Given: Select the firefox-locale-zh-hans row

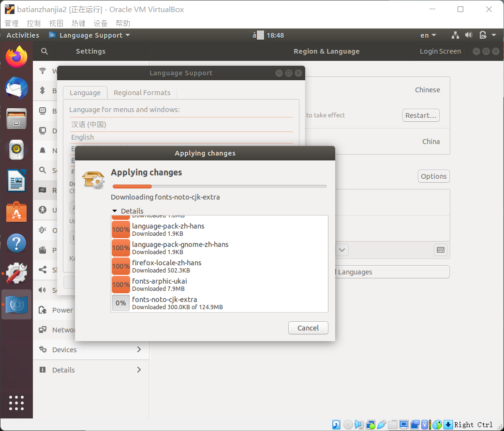Looking at the screenshot, I should (220, 266).
